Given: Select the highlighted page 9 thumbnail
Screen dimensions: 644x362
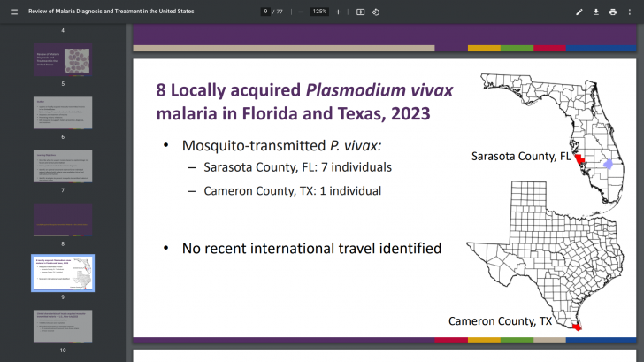Looking at the screenshot, I should coord(63,273).
